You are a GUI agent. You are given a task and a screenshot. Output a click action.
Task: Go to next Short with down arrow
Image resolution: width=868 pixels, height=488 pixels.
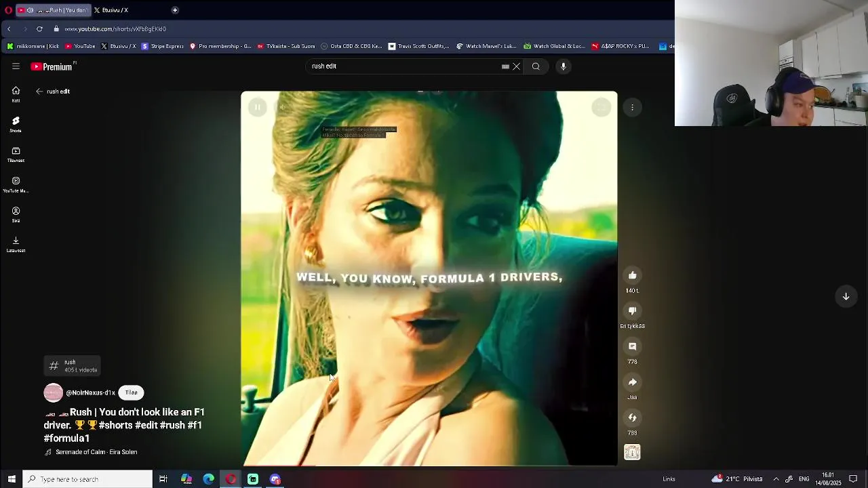(x=846, y=296)
